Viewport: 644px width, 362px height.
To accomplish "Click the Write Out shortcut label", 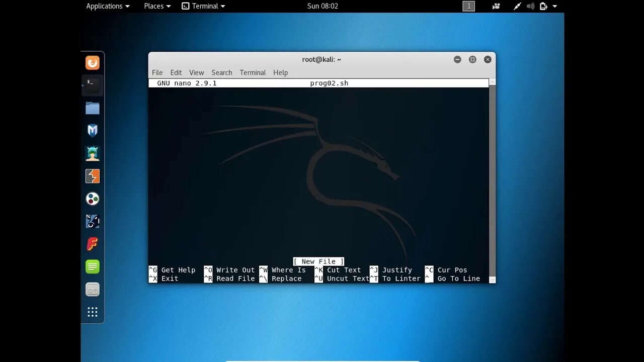I will click(235, 270).
